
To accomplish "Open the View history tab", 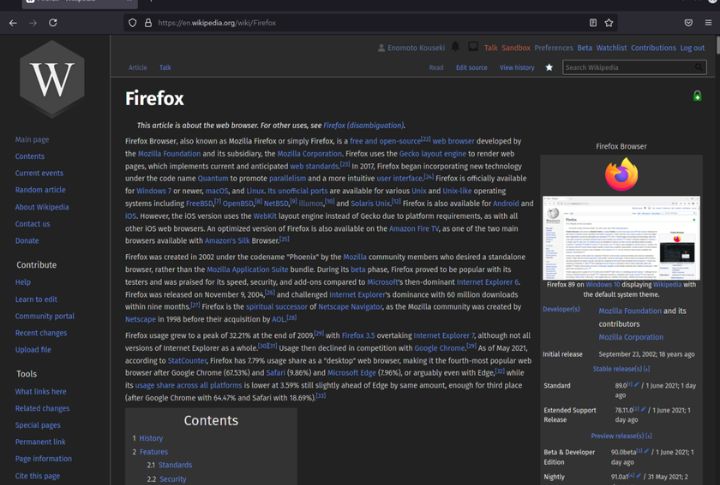I will tap(516, 68).
